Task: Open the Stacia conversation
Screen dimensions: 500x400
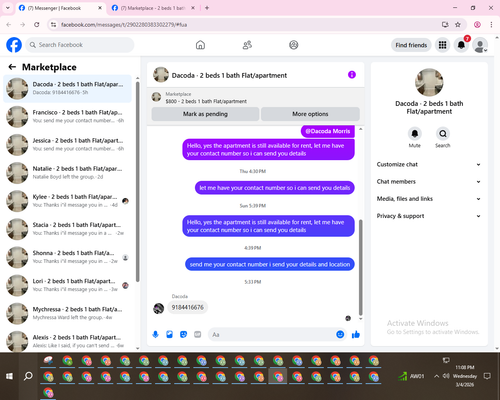Action: [x=67, y=229]
